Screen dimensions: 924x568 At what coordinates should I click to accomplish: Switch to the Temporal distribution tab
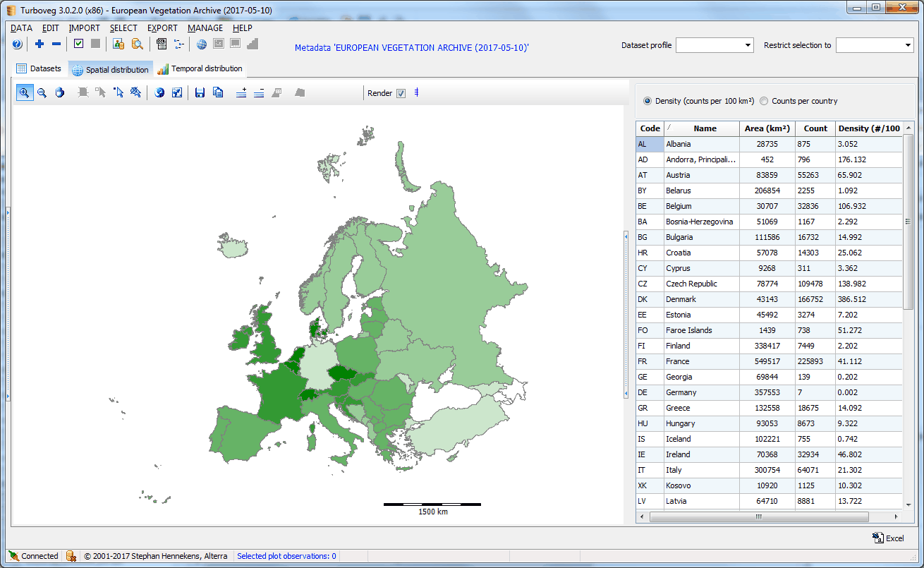click(x=200, y=69)
